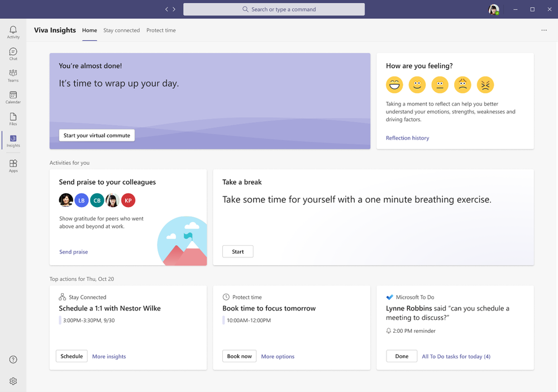The image size is (558, 392).
Task: Go forward with the right arrow
Action: tap(174, 9)
